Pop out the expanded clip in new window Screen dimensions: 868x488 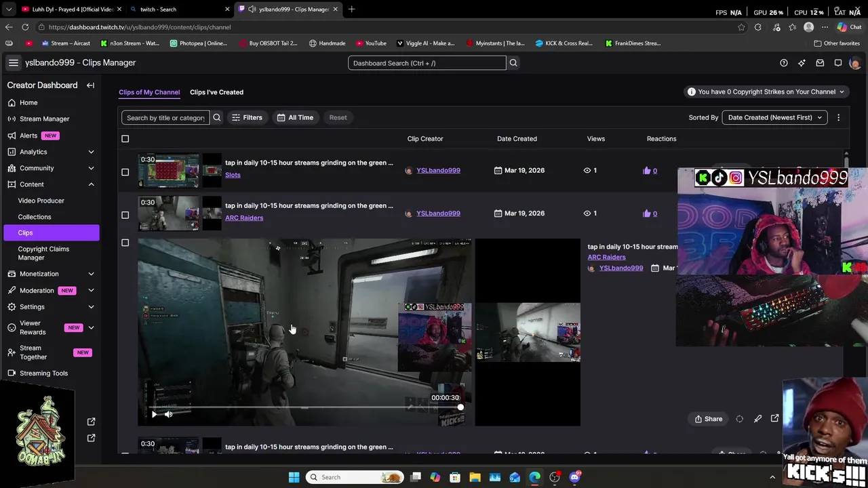(775, 419)
